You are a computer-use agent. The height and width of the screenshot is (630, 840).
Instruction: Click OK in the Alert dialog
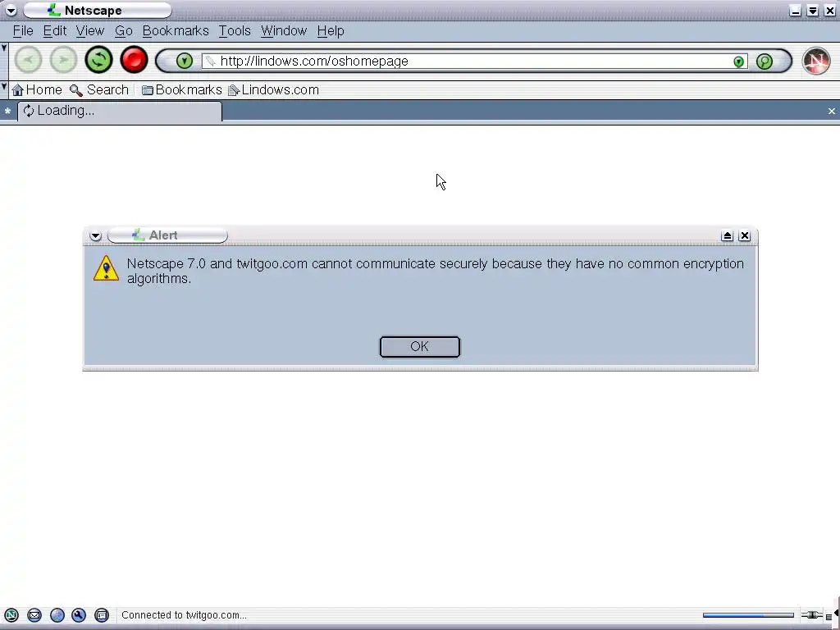pos(419,347)
